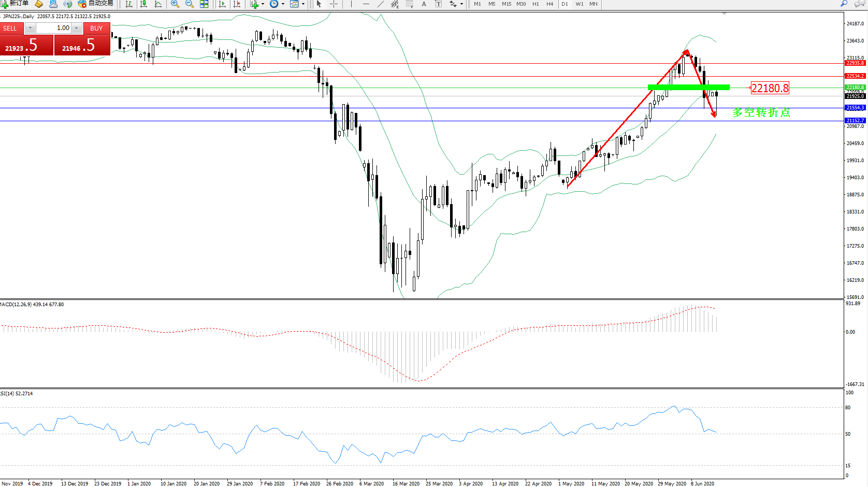Screen dimensions: 868x487
Task: Switch timeframe to W1
Action: [580, 4]
